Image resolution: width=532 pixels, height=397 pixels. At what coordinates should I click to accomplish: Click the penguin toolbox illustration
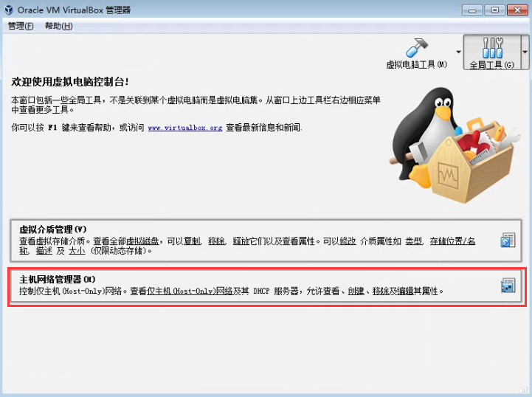click(455, 145)
